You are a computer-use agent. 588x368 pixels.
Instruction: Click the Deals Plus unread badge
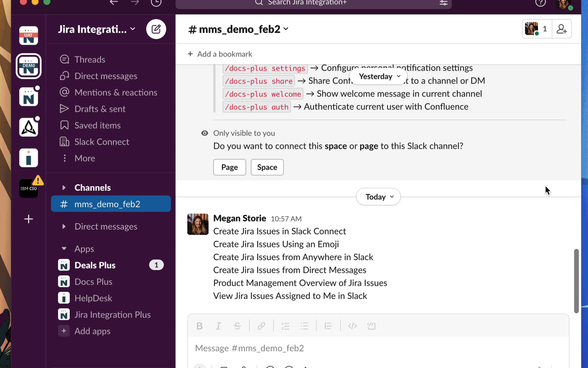click(x=156, y=265)
